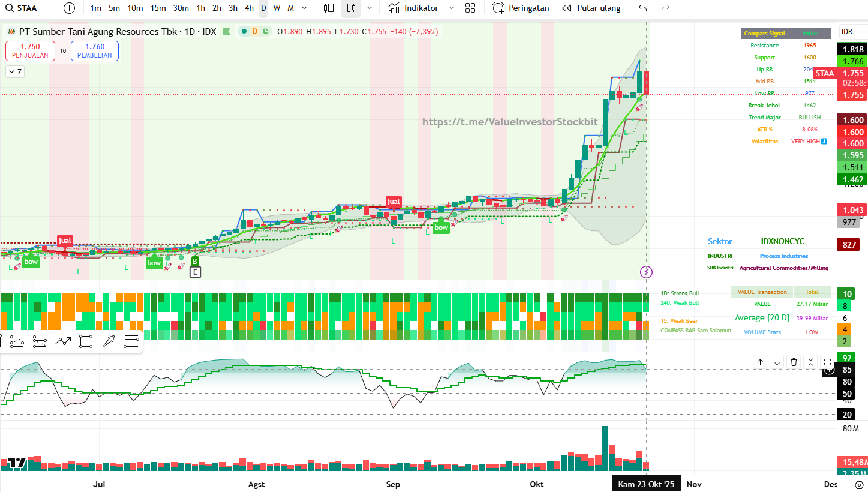Click the Process Industries text
868x492 pixels.
pos(784,256)
